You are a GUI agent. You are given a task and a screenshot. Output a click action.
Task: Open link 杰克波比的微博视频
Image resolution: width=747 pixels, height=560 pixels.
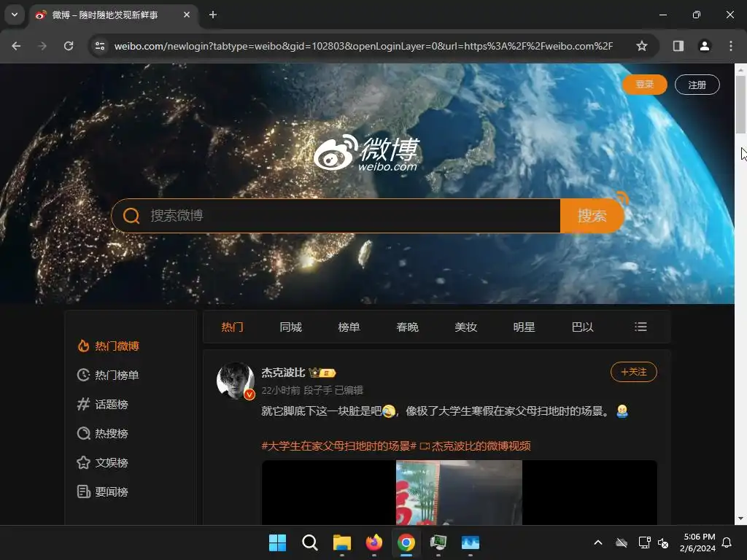pyautogui.click(x=476, y=446)
